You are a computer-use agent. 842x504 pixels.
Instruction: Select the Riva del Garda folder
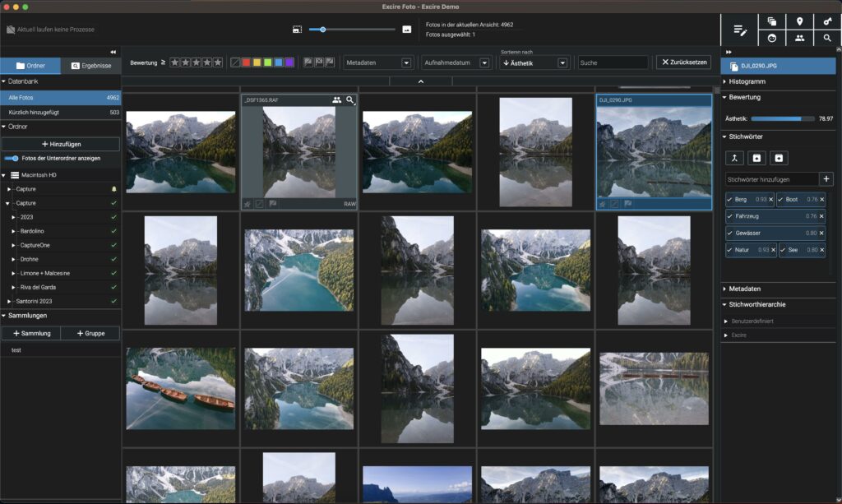point(38,287)
